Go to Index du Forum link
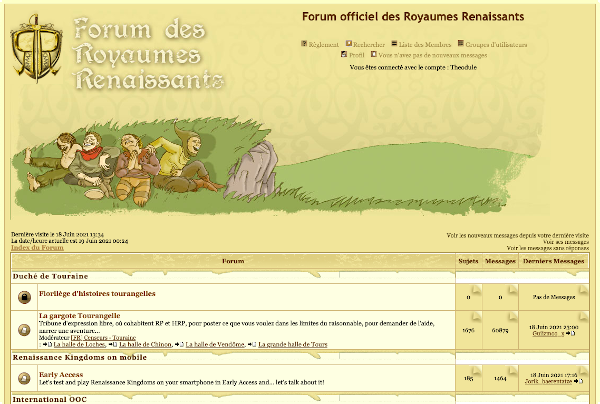 [38, 248]
